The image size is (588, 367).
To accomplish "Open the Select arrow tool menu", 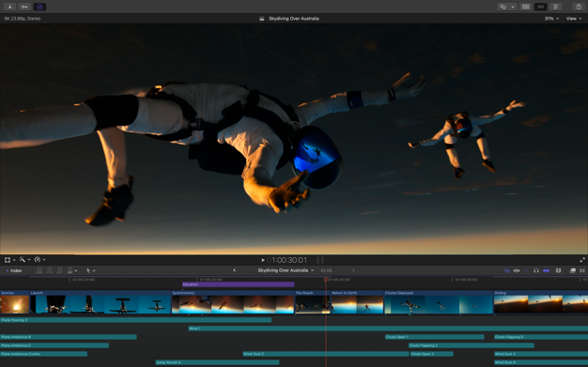I will point(90,270).
